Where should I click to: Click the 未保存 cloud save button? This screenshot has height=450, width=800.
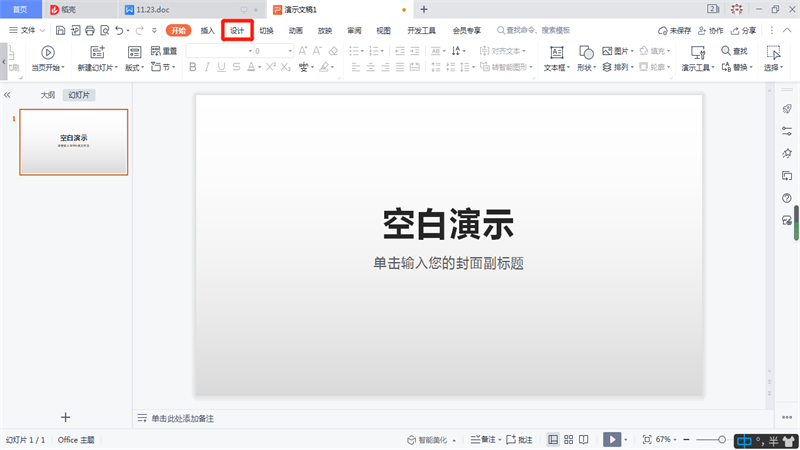click(x=674, y=31)
